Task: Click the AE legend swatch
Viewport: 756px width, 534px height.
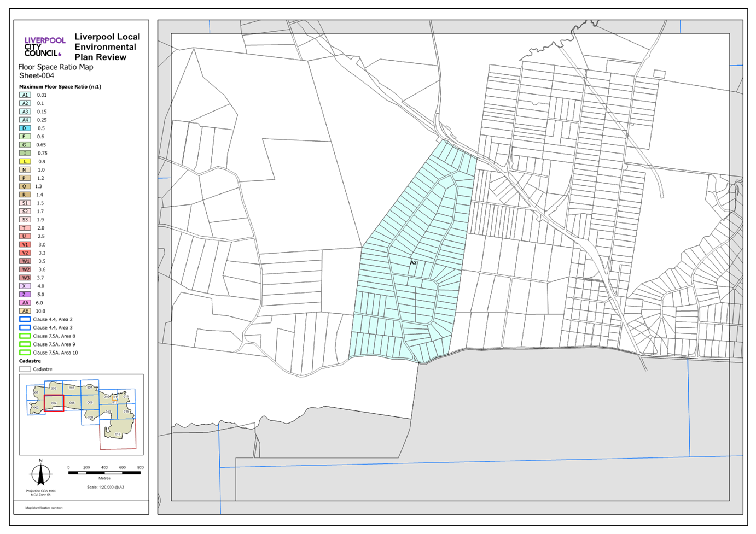Action: click(25, 311)
